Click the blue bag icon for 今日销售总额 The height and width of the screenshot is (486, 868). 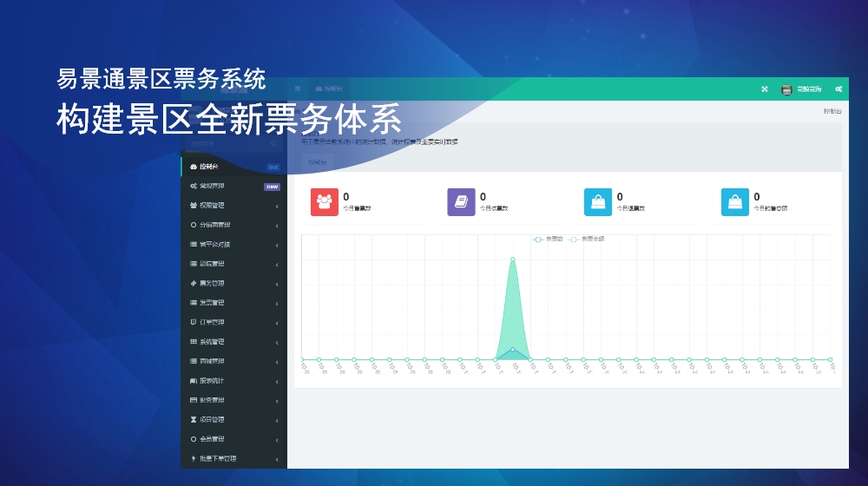(x=735, y=202)
